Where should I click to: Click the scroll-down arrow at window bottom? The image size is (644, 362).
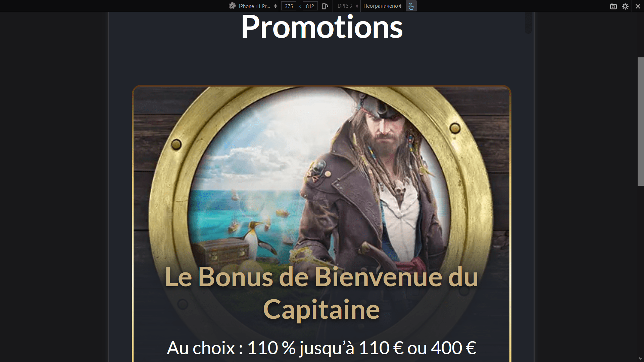point(641,359)
